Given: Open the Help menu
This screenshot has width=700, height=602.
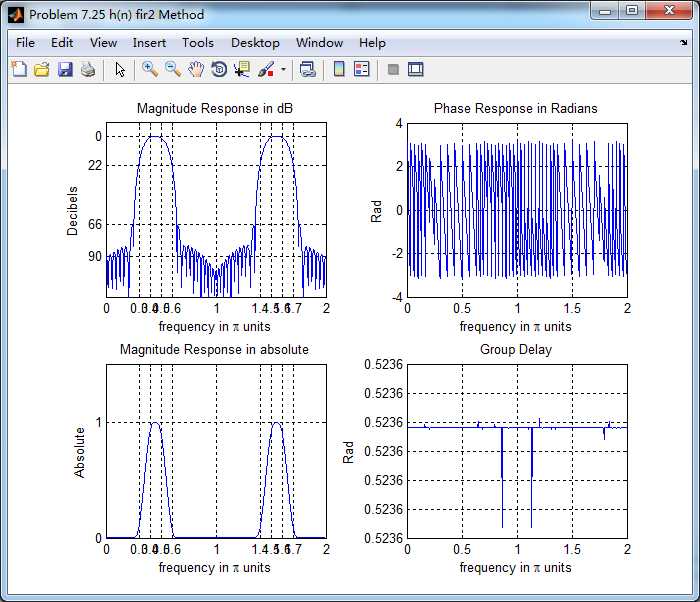Looking at the screenshot, I should click(x=372, y=43).
